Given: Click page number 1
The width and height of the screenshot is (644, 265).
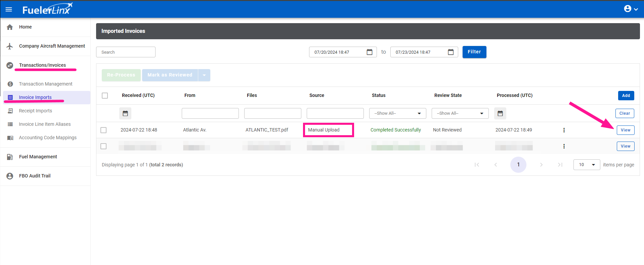Looking at the screenshot, I should (x=518, y=165).
